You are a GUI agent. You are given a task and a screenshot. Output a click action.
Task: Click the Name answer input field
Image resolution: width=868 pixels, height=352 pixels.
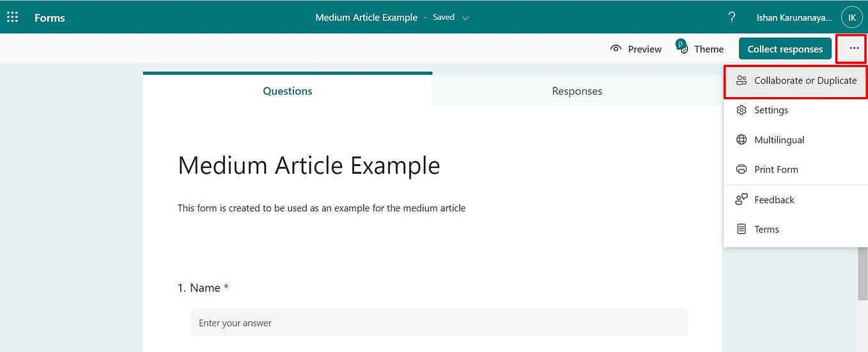438,323
